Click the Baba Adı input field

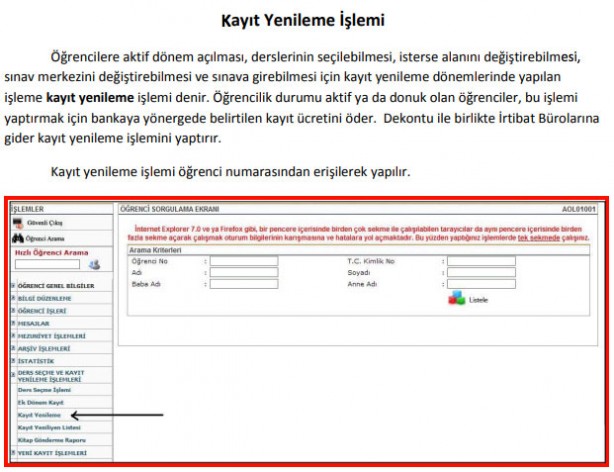click(244, 284)
